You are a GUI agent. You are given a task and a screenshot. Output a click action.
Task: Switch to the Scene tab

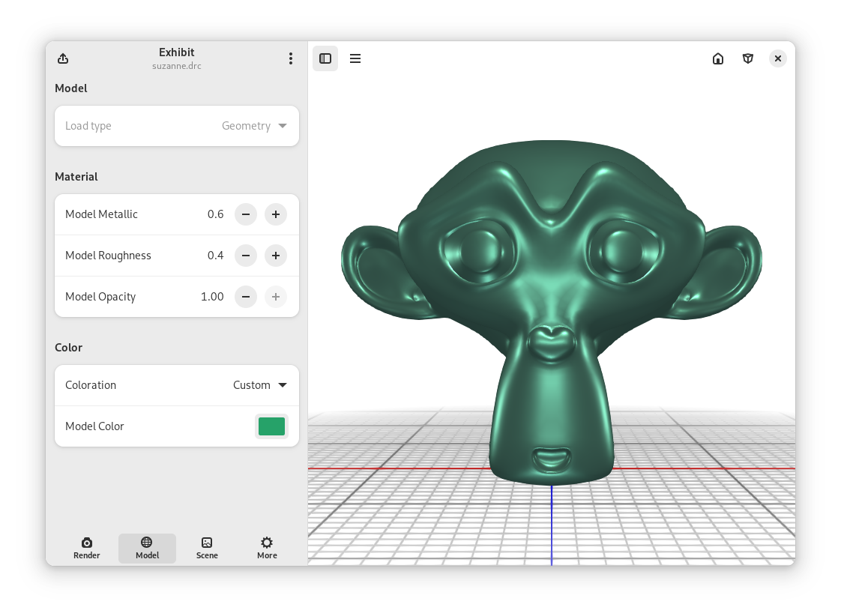207,549
